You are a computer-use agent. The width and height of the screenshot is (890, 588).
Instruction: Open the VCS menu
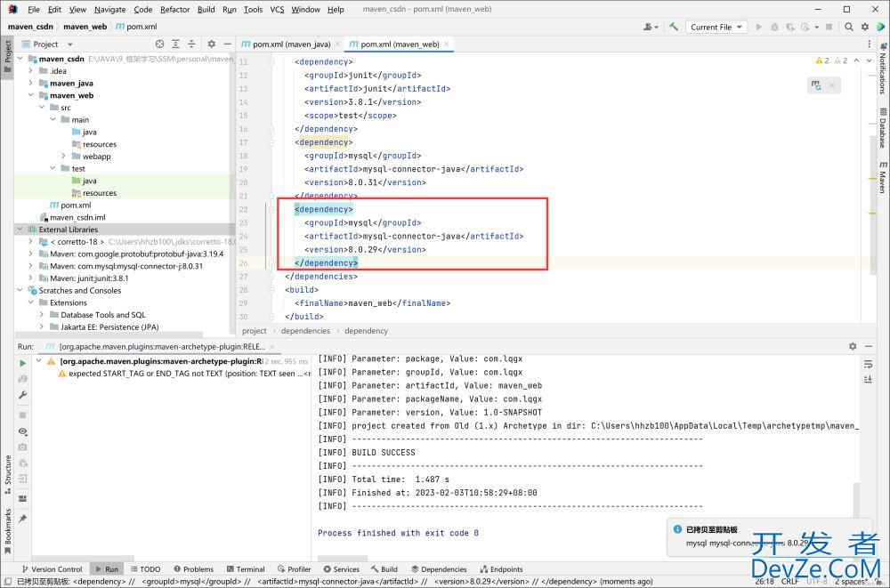(x=277, y=9)
